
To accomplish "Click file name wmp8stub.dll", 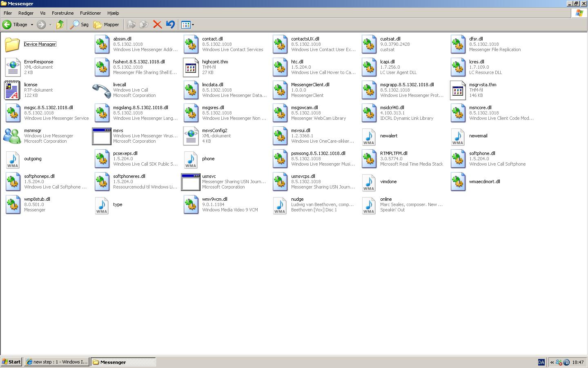I will pos(37,199).
